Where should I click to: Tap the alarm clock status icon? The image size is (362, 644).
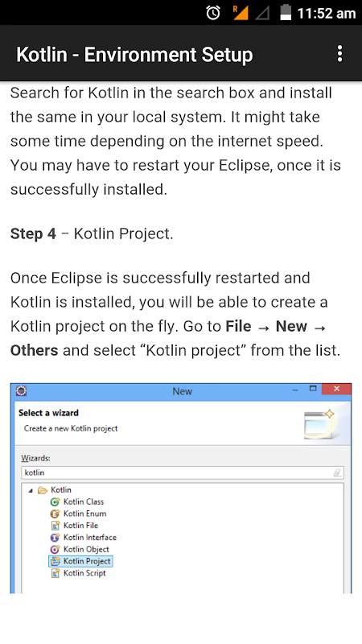click(213, 13)
